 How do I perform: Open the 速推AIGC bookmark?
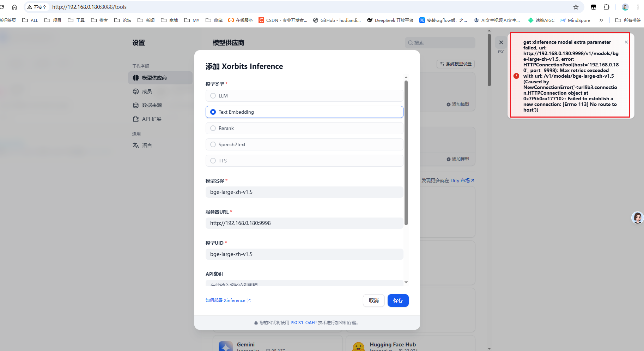pyautogui.click(x=541, y=20)
